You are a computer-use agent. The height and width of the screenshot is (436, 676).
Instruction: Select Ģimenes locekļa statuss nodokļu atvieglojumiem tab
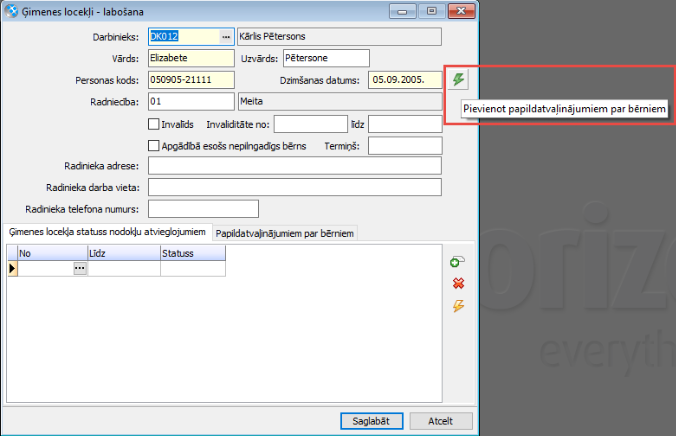pos(107,232)
